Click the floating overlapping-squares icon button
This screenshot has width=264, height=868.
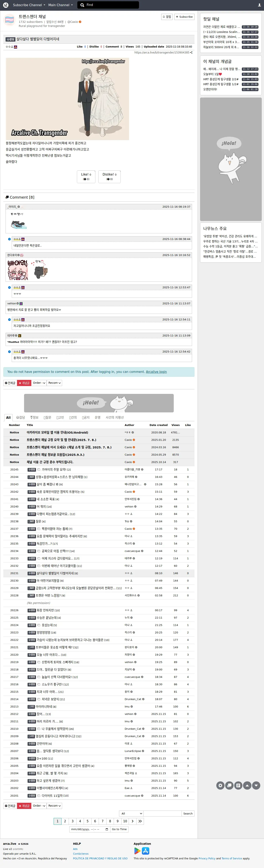tap(229, 785)
